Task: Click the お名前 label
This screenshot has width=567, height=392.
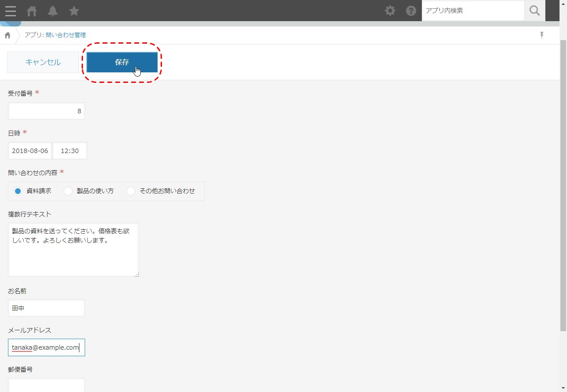Action: 17,291
